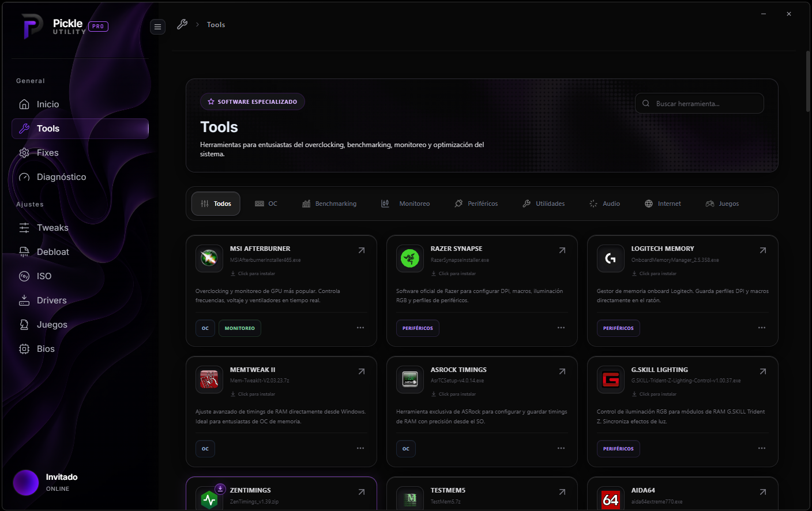Click the ZenTimings app icon
812x511 pixels.
coord(209,499)
